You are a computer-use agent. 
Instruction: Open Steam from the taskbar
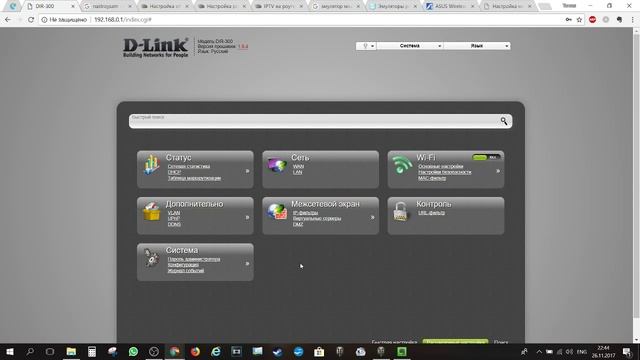point(278,351)
